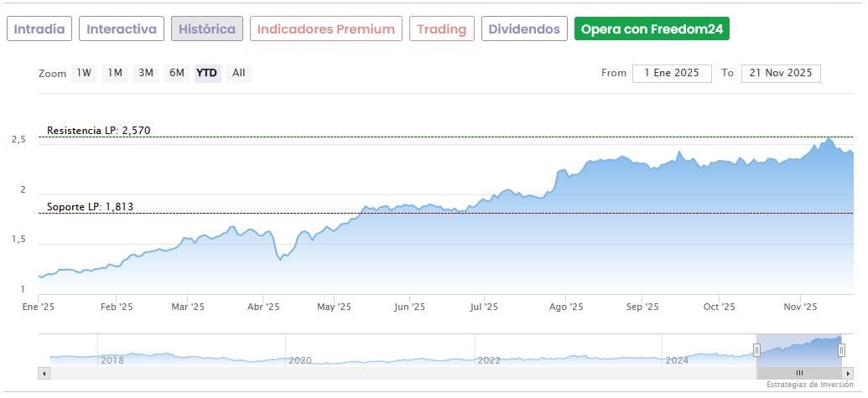
Task: Select the Histórica tab
Action: pos(207,28)
